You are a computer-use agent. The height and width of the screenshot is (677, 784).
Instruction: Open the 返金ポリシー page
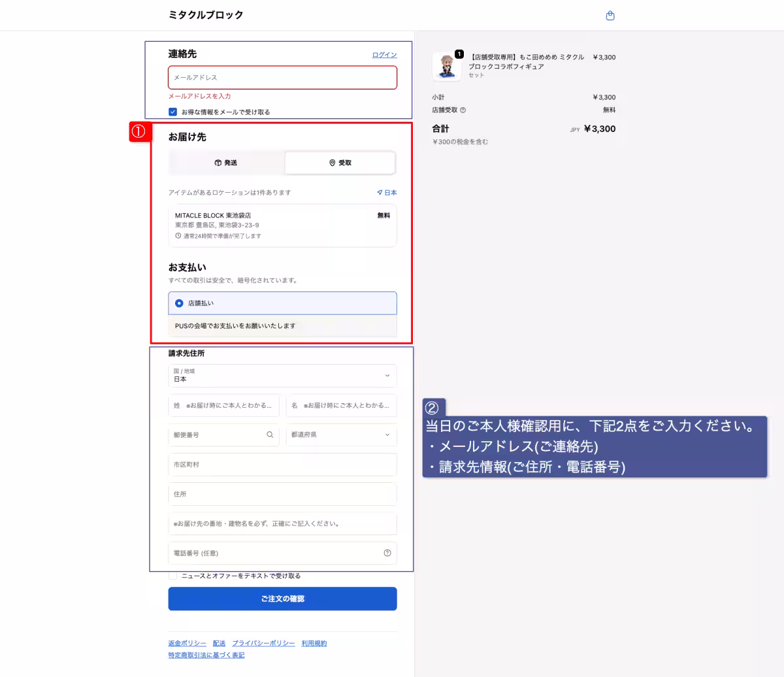186,642
